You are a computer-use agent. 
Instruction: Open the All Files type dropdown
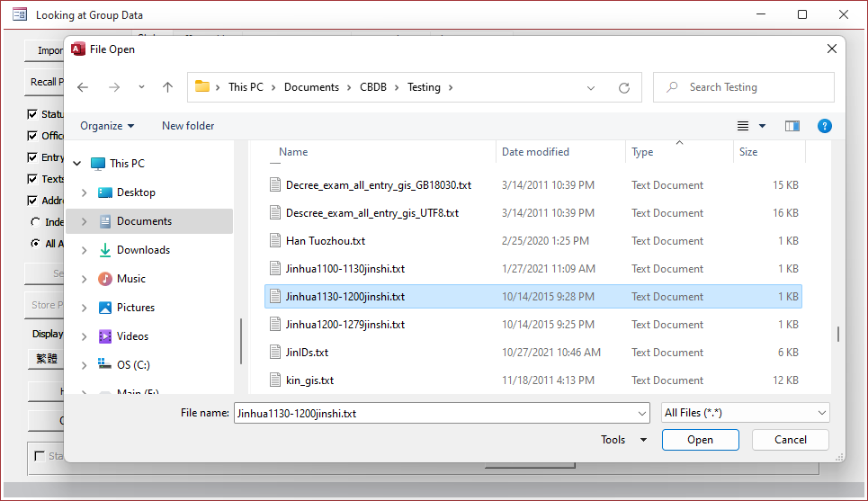click(745, 413)
